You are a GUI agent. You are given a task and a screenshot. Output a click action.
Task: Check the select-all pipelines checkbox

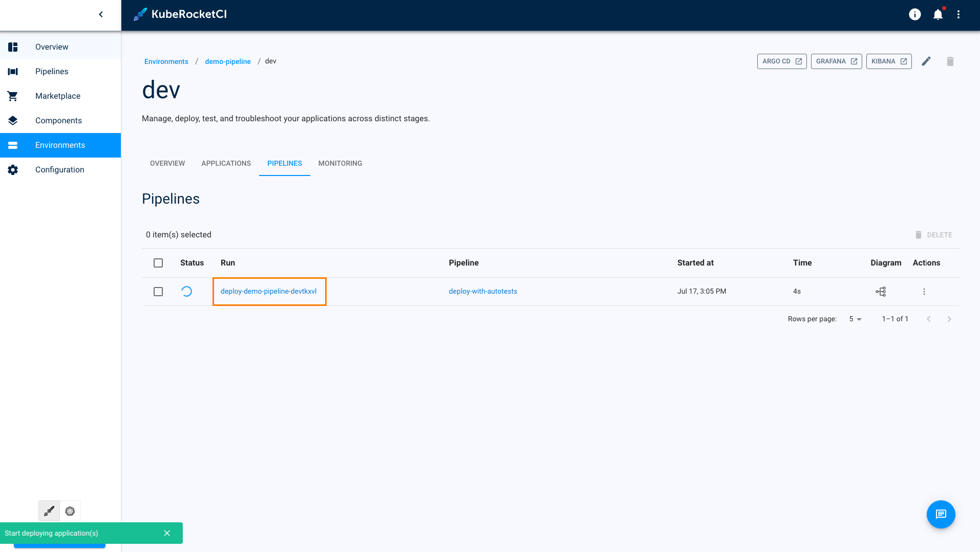point(158,262)
